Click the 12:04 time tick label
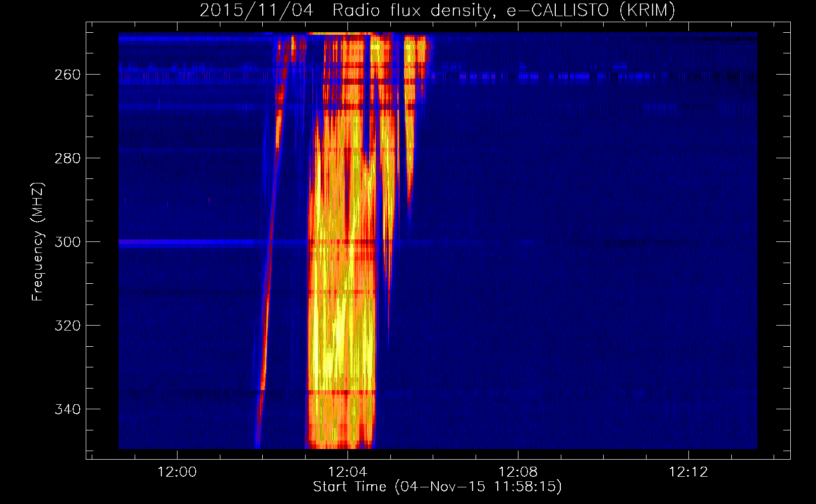Screen dimensions: 816x504 coord(347,472)
